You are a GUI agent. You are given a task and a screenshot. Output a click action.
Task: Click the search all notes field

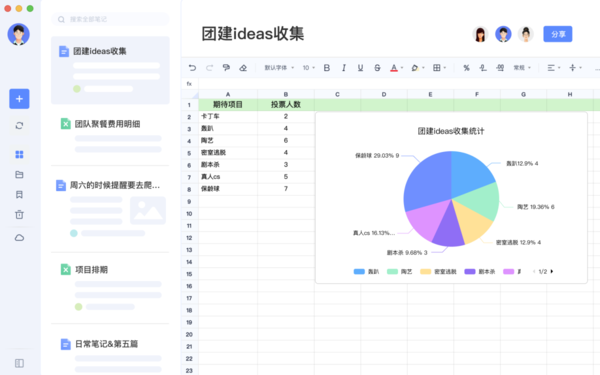point(110,19)
